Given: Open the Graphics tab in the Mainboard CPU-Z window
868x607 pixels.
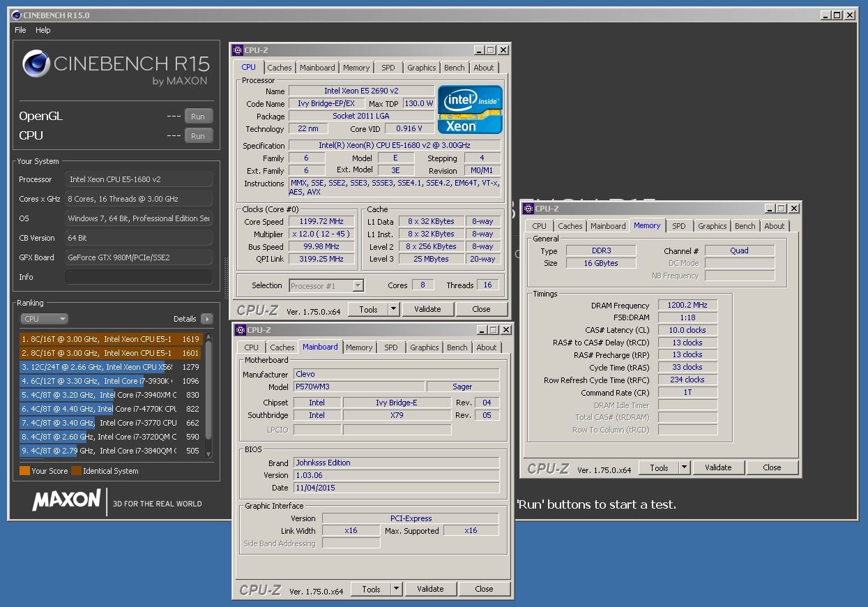Looking at the screenshot, I should point(425,347).
